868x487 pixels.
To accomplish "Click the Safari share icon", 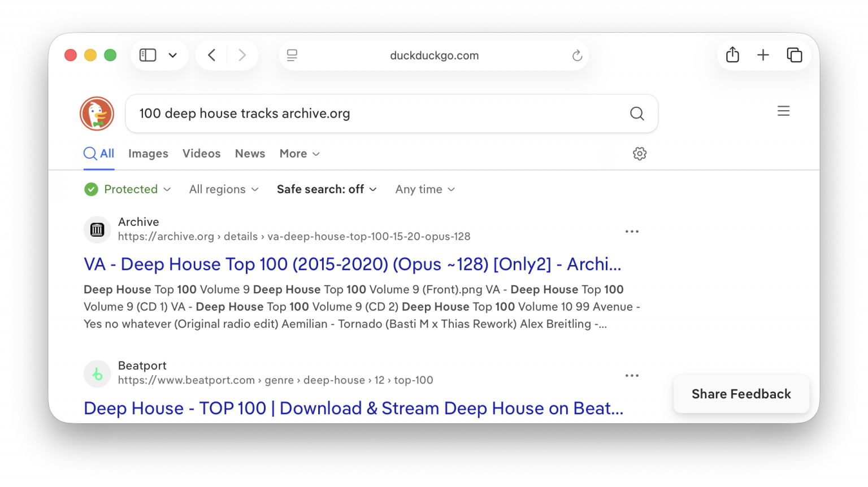I will pyautogui.click(x=732, y=55).
